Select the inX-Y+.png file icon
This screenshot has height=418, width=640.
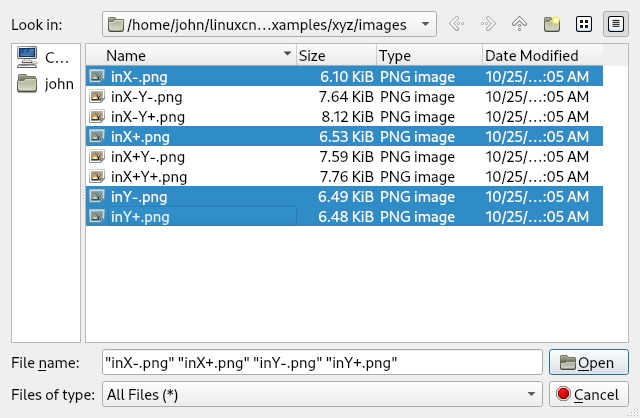click(x=97, y=116)
